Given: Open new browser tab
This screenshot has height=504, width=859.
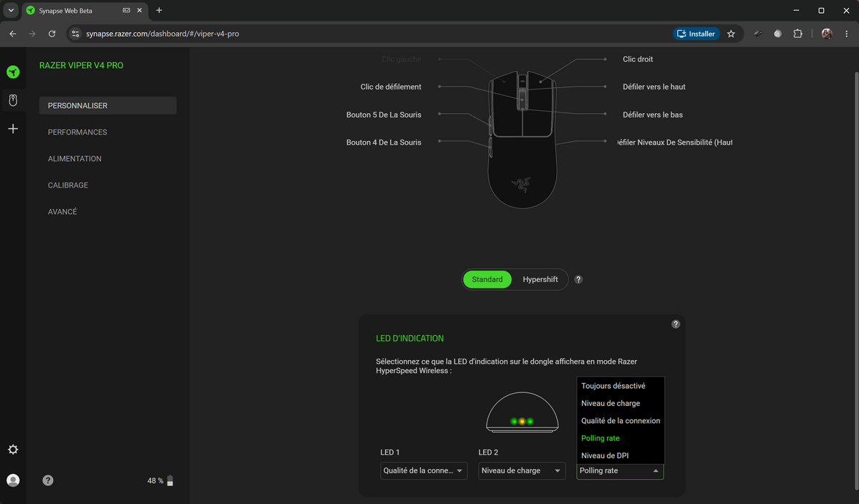Looking at the screenshot, I should coord(159,11).
